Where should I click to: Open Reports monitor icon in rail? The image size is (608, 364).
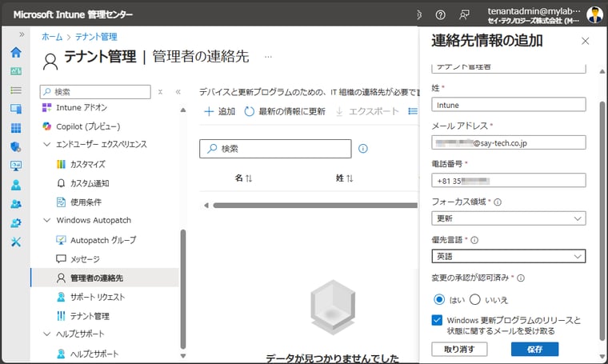[16, 166]
